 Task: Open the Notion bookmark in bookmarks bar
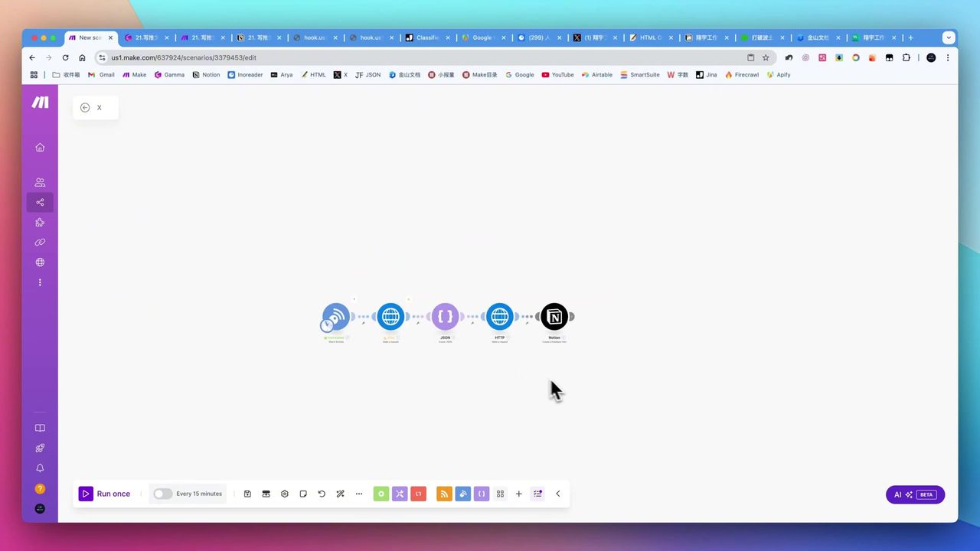(x=206, y=75)
